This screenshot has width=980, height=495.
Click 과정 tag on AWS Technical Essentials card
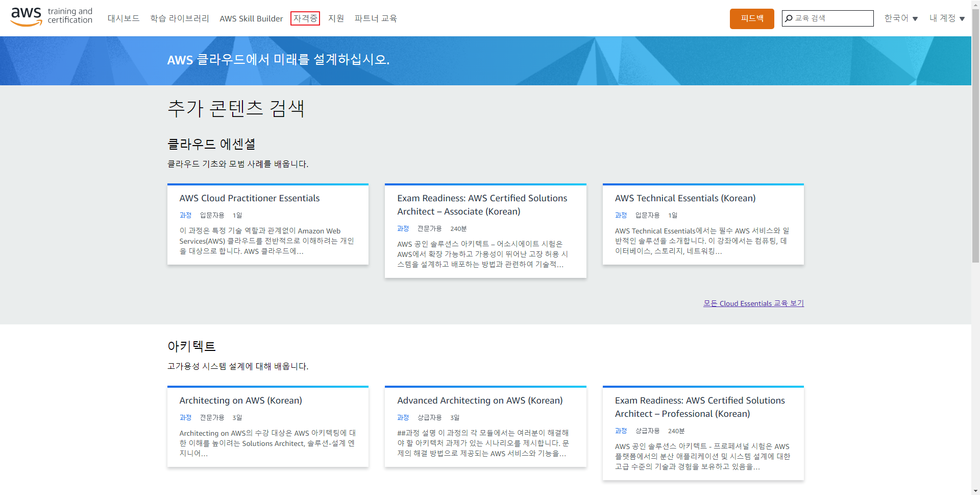621,216
